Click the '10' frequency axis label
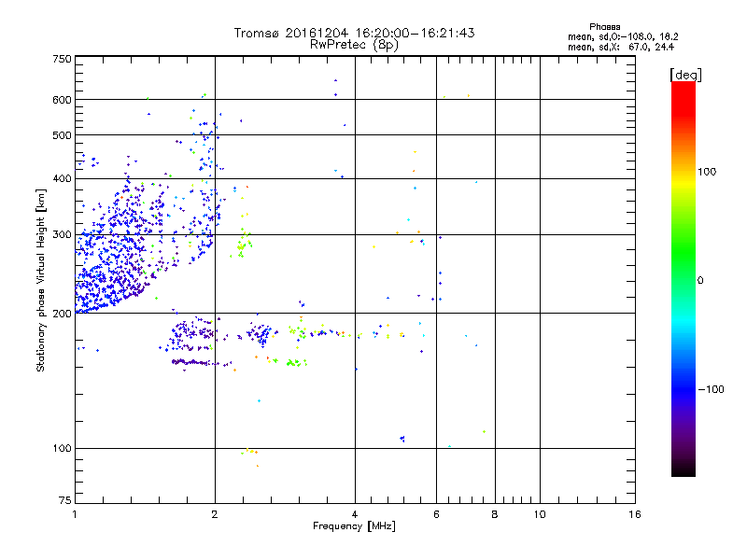This screenshot has height=560, width=747. 540,514
